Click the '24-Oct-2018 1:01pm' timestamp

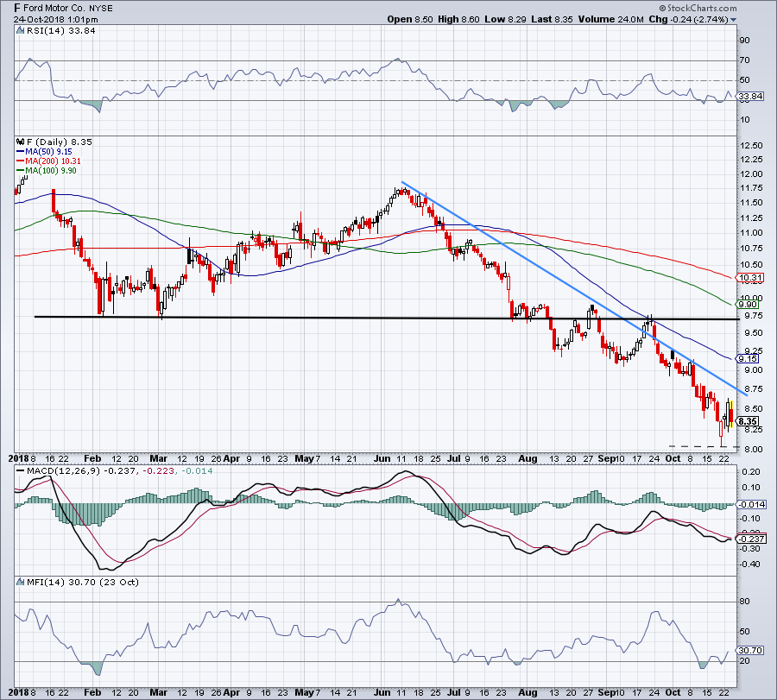[x=55, y=20]
